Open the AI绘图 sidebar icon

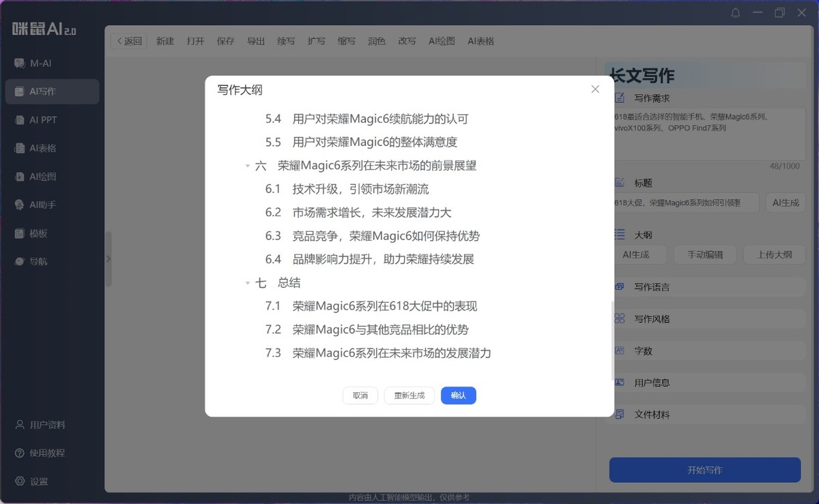[20, 177]
